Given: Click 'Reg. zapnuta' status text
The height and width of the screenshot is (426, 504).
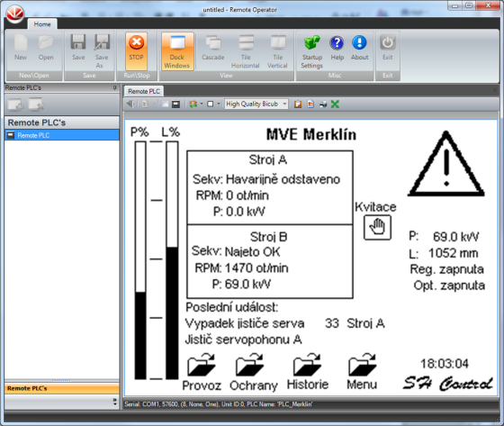Looking at the screenshot, I should point(446,269).
